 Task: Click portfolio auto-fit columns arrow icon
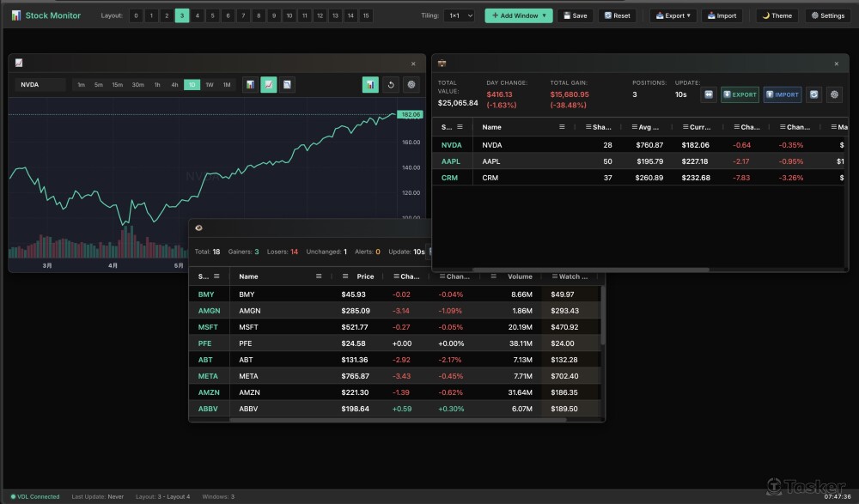click(709, 94)
